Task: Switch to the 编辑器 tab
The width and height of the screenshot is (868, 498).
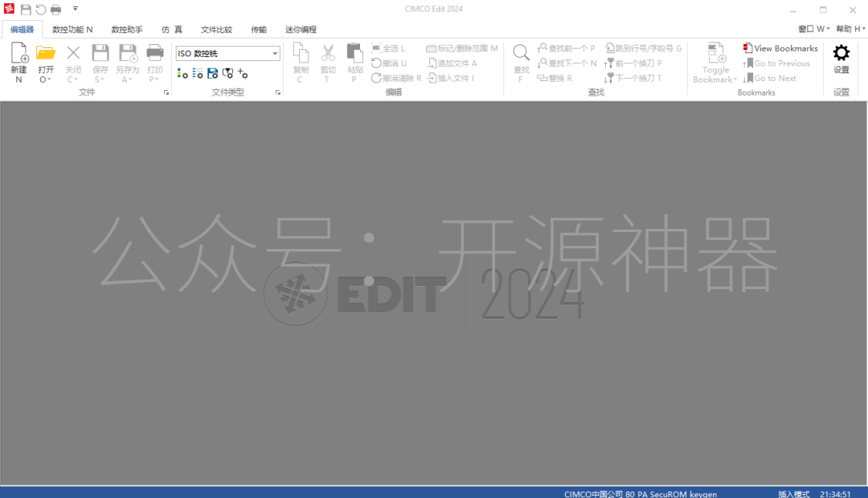Action: click(23, 30)
